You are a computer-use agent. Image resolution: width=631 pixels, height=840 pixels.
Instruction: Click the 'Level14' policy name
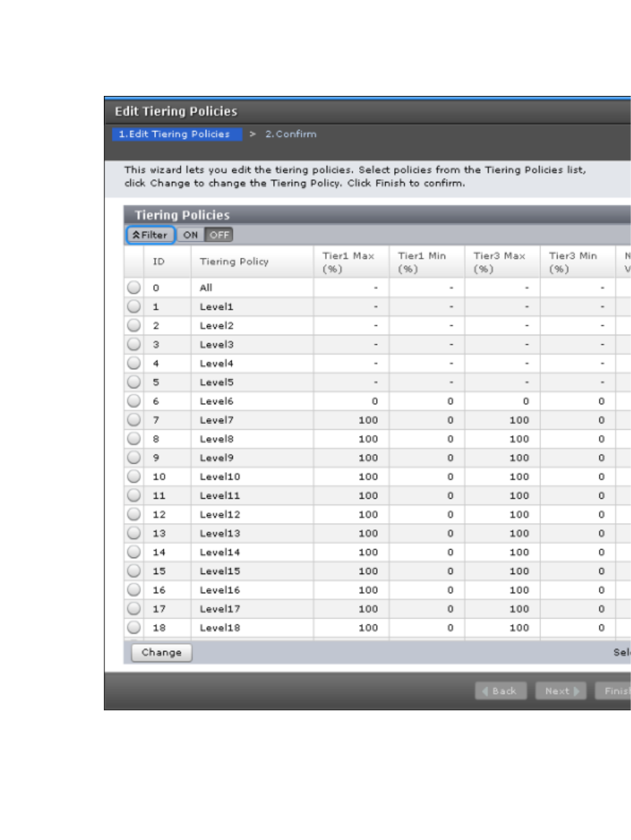pyautogui.click(x=220, y=552)
